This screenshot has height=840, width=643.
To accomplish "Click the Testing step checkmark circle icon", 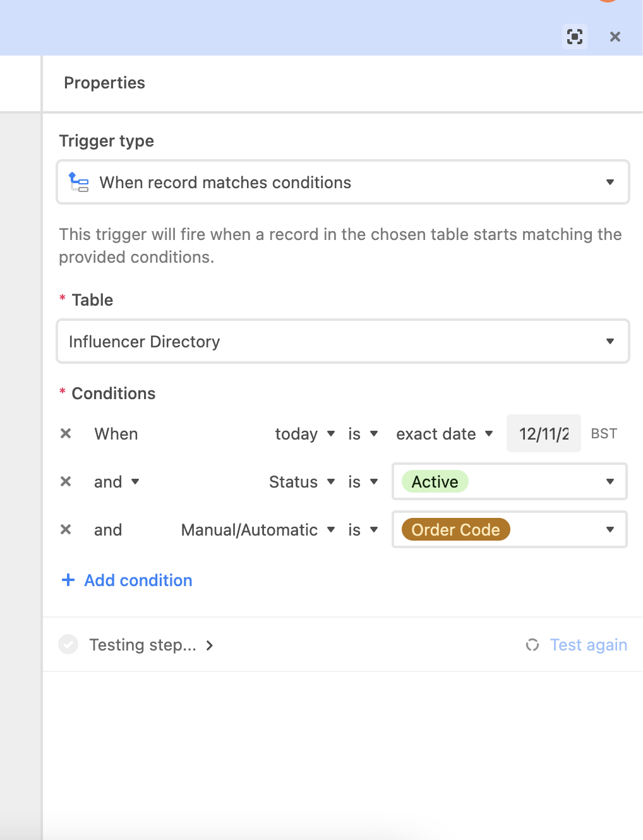I will (x=68, y=644).
